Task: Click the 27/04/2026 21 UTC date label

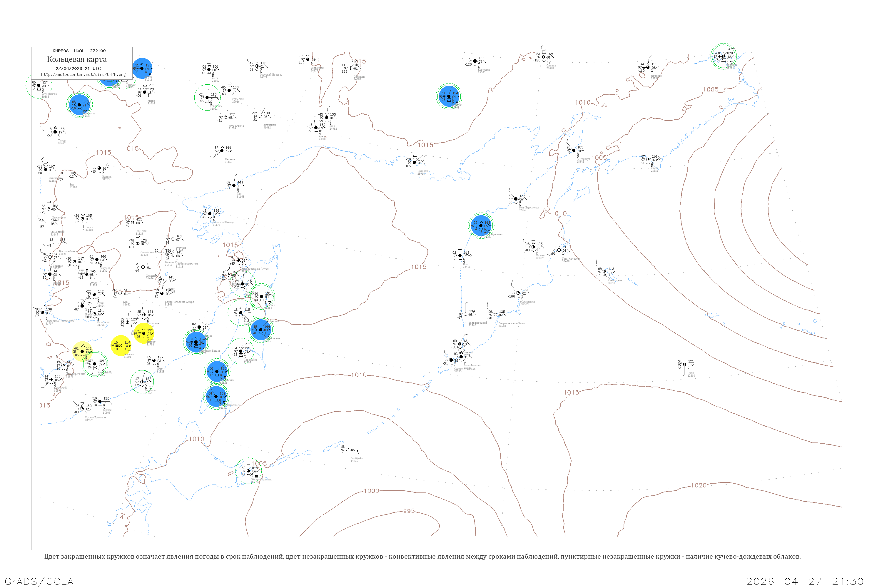Action: (78, 69)
